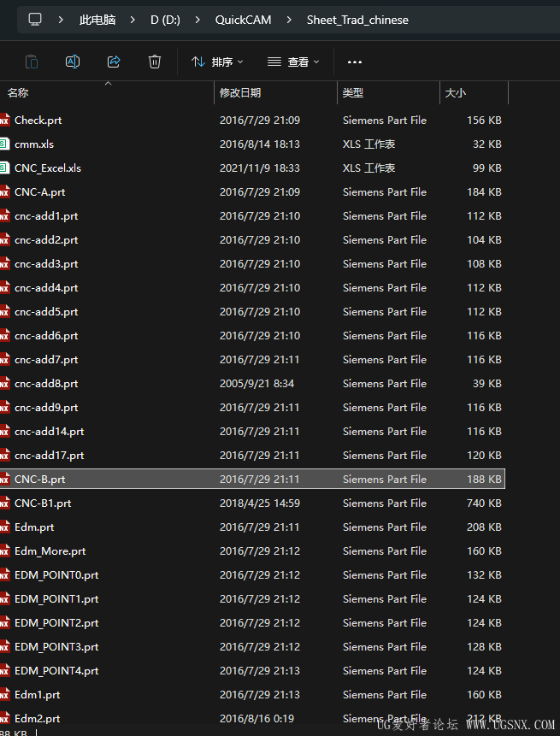Viewport: 560px width, 736px height.
Task: Click size 208 KB of Edm.prt
Action: 484,527
